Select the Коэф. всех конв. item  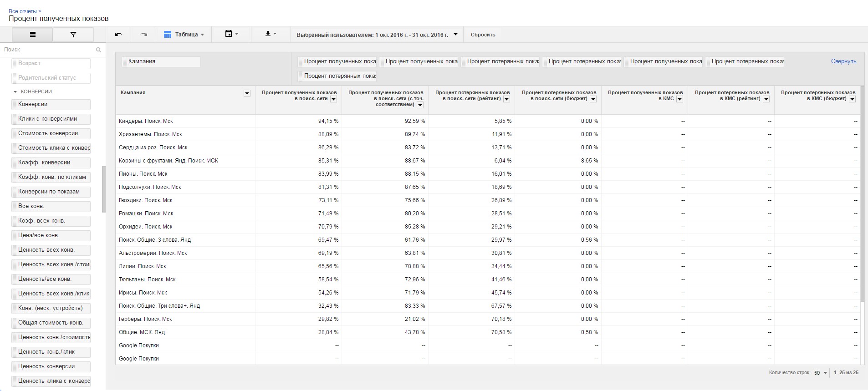point(51,221)
